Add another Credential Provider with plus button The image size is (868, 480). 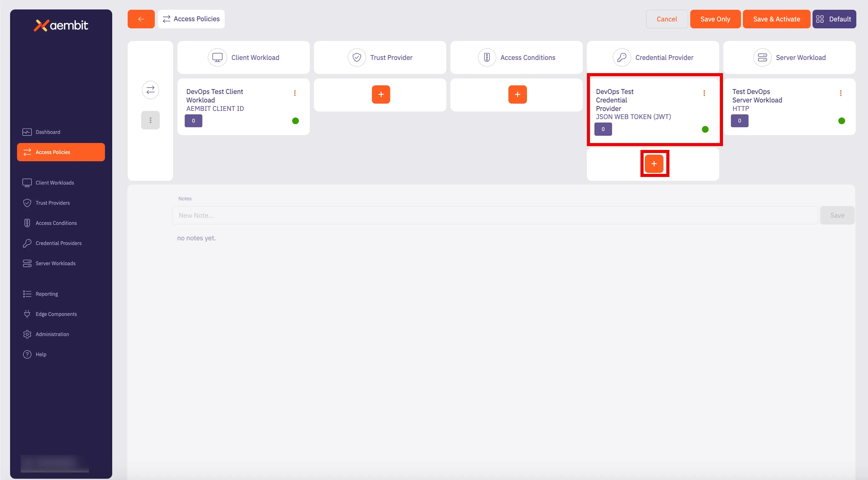click(x=654, y=164)
